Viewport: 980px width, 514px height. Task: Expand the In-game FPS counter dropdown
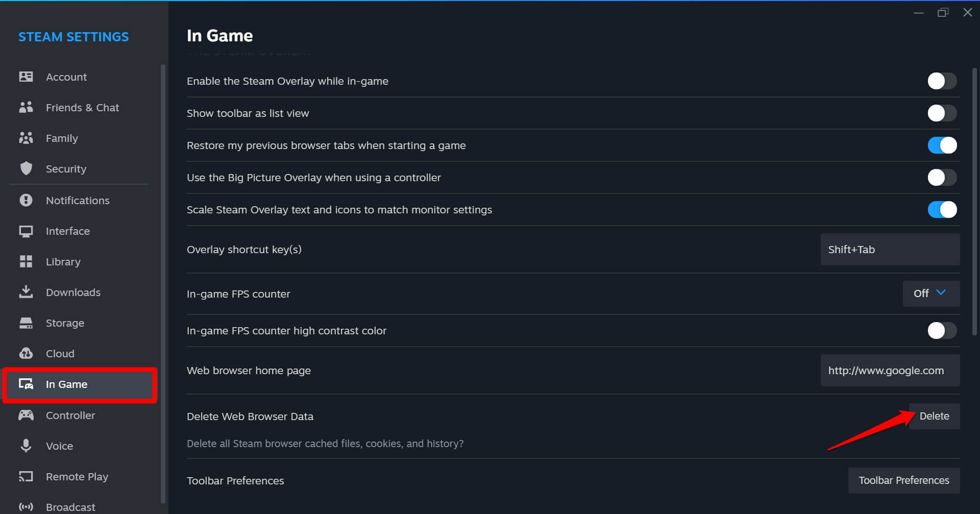[931, 293]
